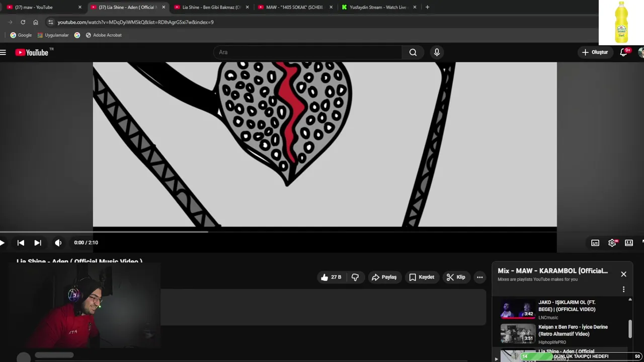Play the video with the play button

click(3, 243)
